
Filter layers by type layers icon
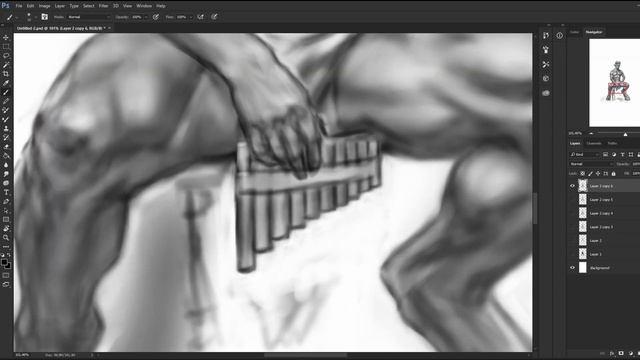[x=622, y=154]
